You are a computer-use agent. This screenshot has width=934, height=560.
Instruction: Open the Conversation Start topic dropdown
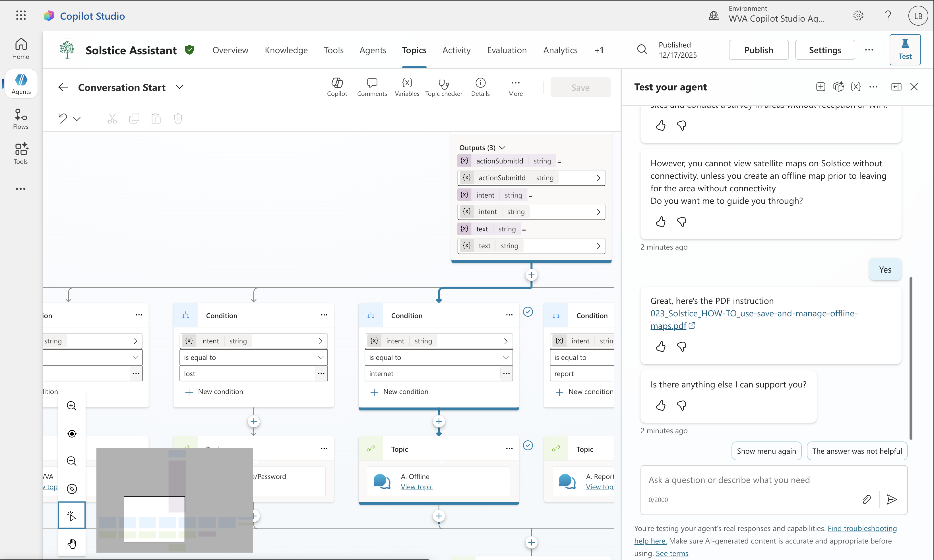[179, 87]
